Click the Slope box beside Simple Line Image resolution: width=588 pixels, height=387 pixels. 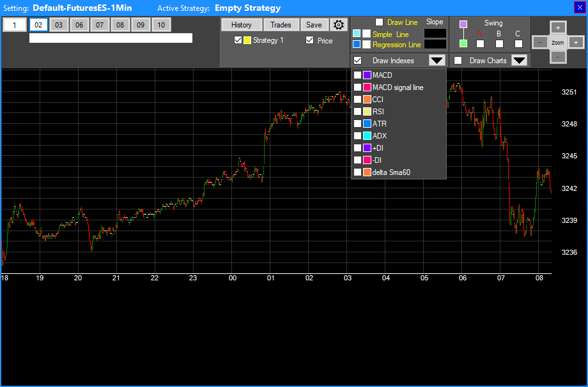pyautogui.click(x=435, y=33)
